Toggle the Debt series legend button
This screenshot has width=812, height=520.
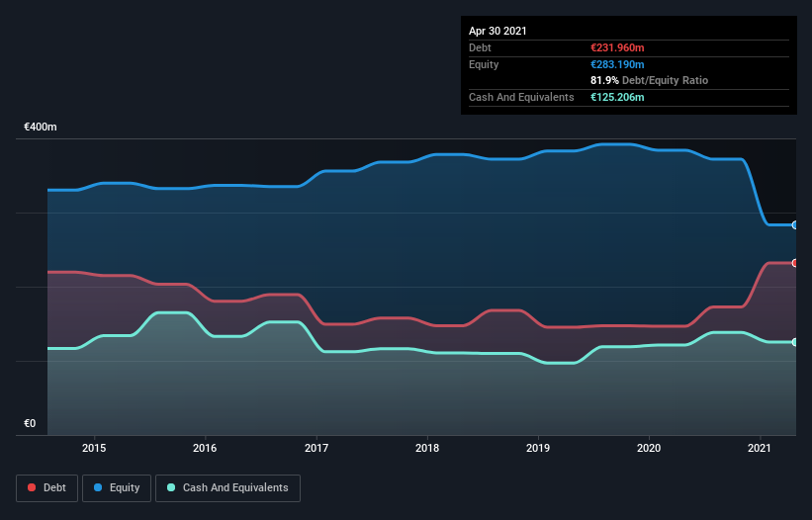46,488
